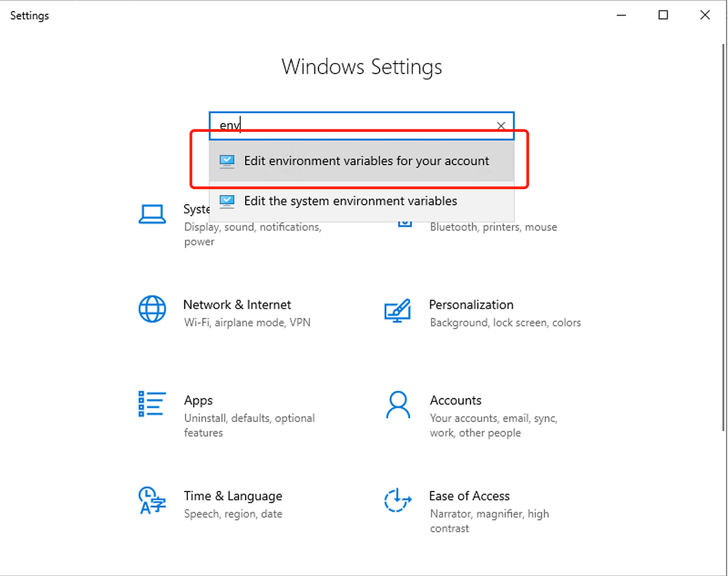Click Bluetooth, printers, mouse description
This screenshot has width=728, height=576.
(x=493, y=227)
